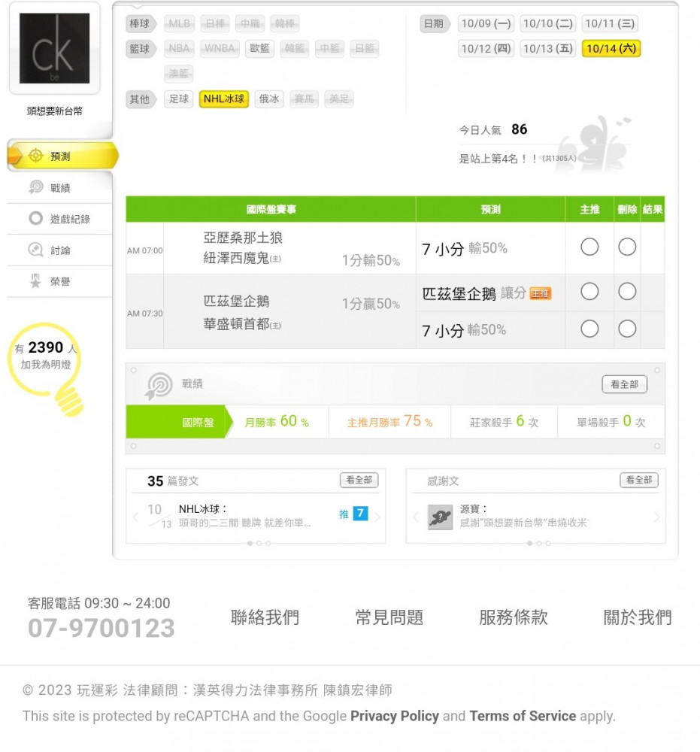The image size is (700, 752).
Task: Click the 討論 discussion icon in sidebar
Action: pyautogui.click(x=35, y=250)
